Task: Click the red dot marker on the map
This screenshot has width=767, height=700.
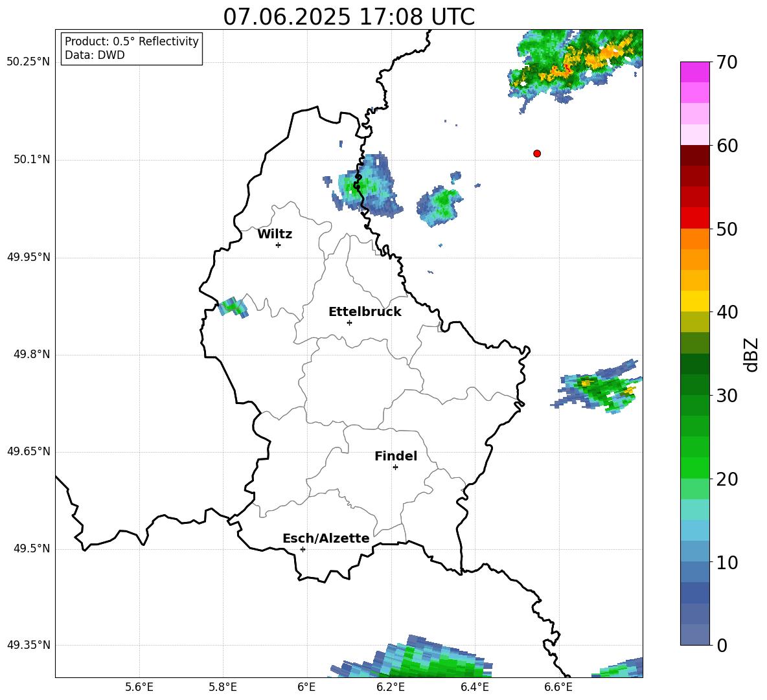Action: (x=537, y=153)
